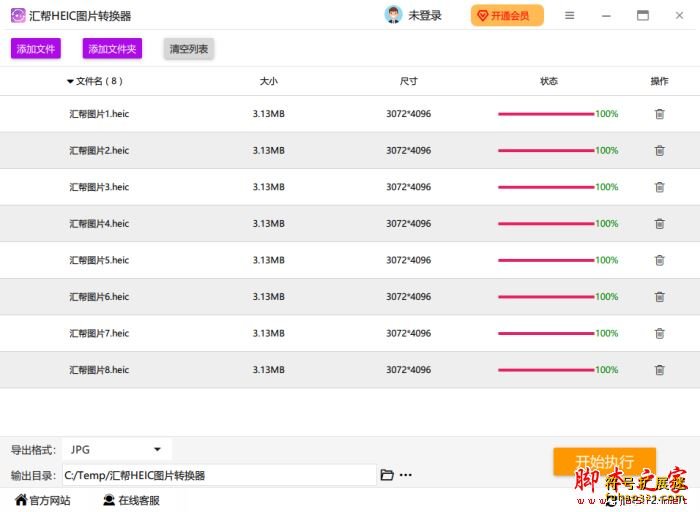Clear the list with 清空列表
The height and width of the screenshot is (512, 700).
pyautogui.click(x=189, y=49)
